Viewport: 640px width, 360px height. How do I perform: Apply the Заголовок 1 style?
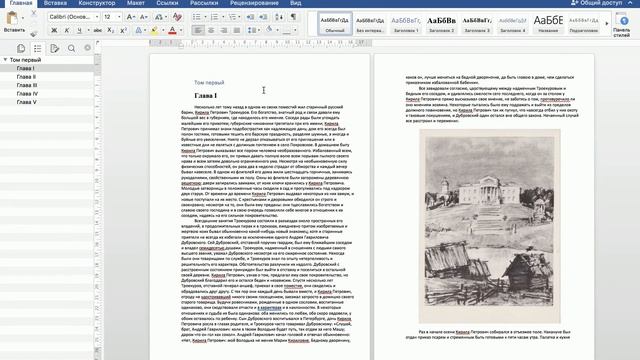click(406, 24)
